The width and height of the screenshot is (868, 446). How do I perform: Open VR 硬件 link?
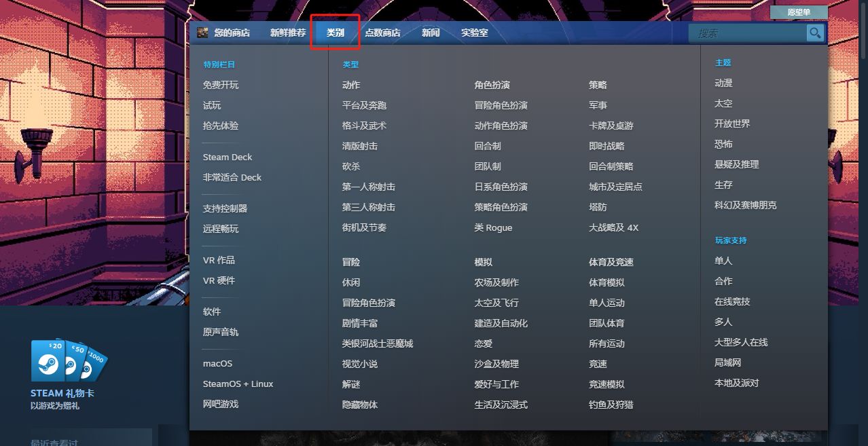[219, 280]
